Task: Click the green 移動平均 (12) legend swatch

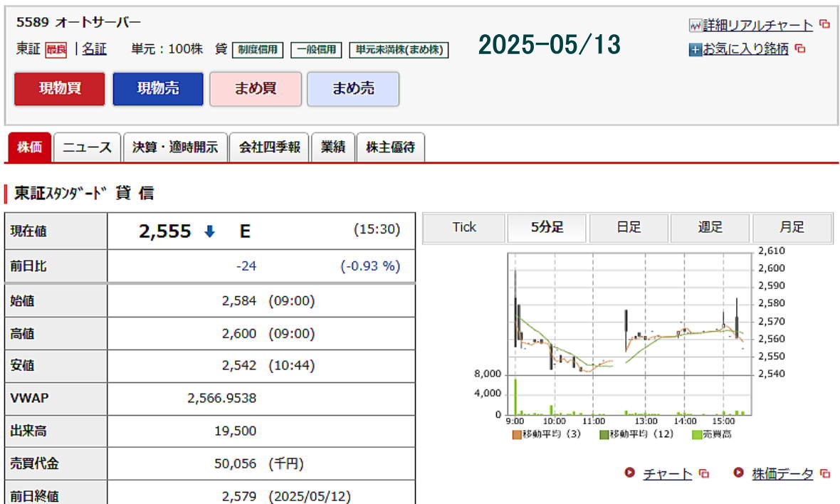Action: 604,434
